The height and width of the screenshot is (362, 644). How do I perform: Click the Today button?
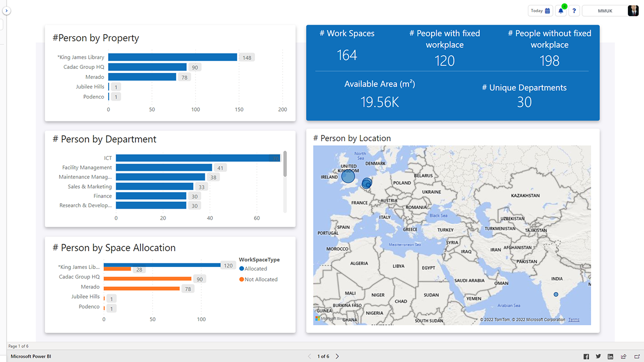[536, 11]
